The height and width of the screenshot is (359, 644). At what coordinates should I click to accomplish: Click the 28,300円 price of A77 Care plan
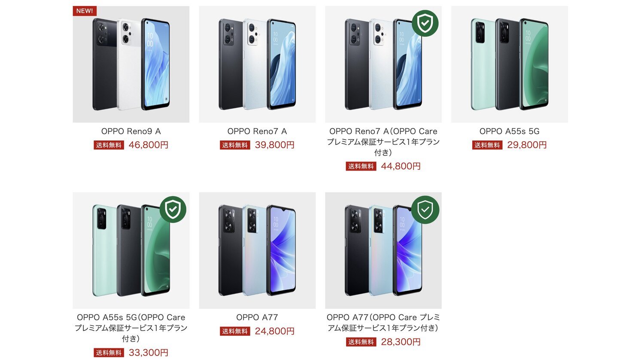click(x=401, y=342)
